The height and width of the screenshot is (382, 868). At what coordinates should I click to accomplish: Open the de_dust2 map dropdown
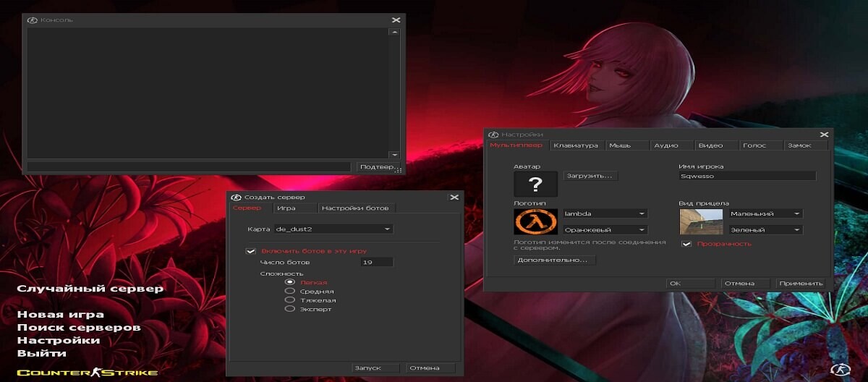pos(333,229)
